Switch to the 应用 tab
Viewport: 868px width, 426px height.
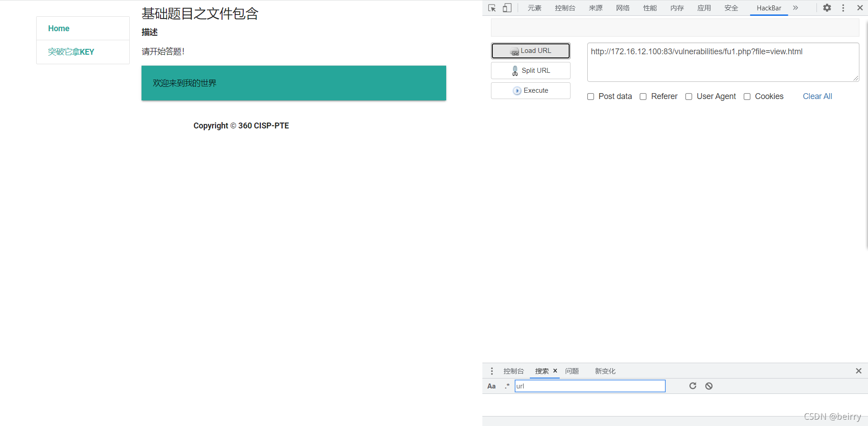tap(704, 8)
